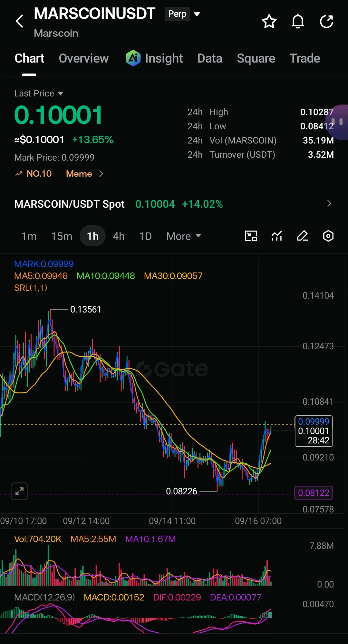Tap the MARSCOINUSDT pair title
Viewport: 348px width, 644px height.
pos(94,14)
